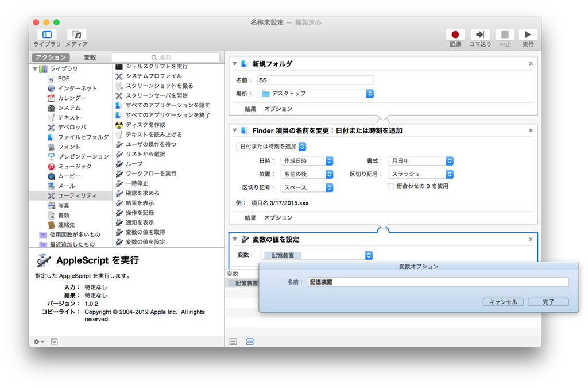Select the PDF category
The width and height of the screenshot is (588, 388).
(63, 78)
